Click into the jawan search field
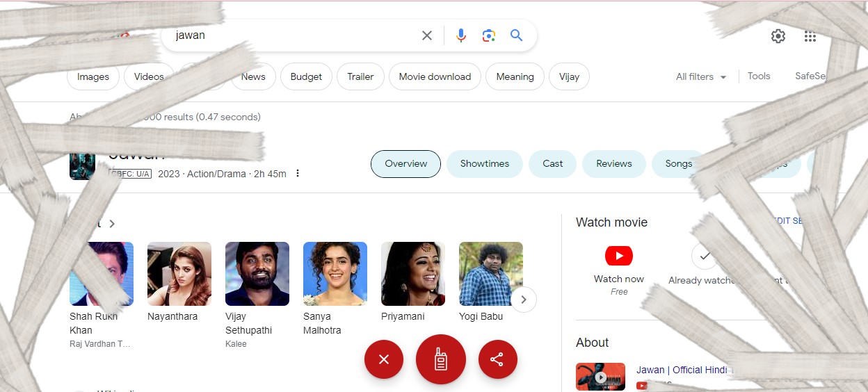This screenshot has height=392, width=868. point(292,35)
